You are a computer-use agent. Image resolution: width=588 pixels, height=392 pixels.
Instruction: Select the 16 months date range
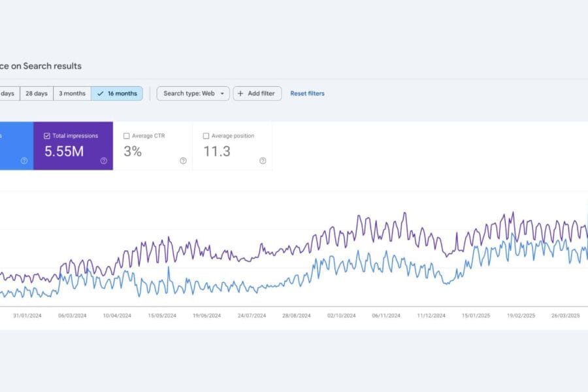[117, 93]
